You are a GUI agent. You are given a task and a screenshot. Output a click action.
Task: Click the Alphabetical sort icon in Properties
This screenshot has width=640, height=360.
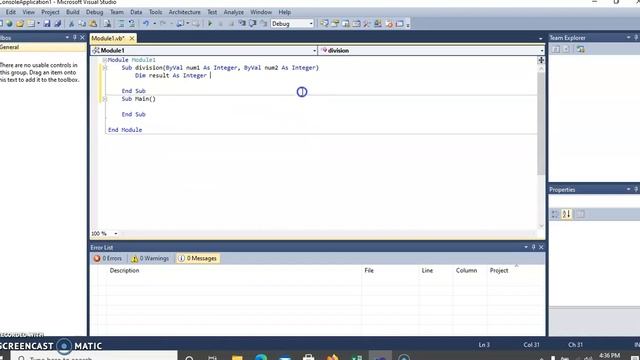coord(567,214)
